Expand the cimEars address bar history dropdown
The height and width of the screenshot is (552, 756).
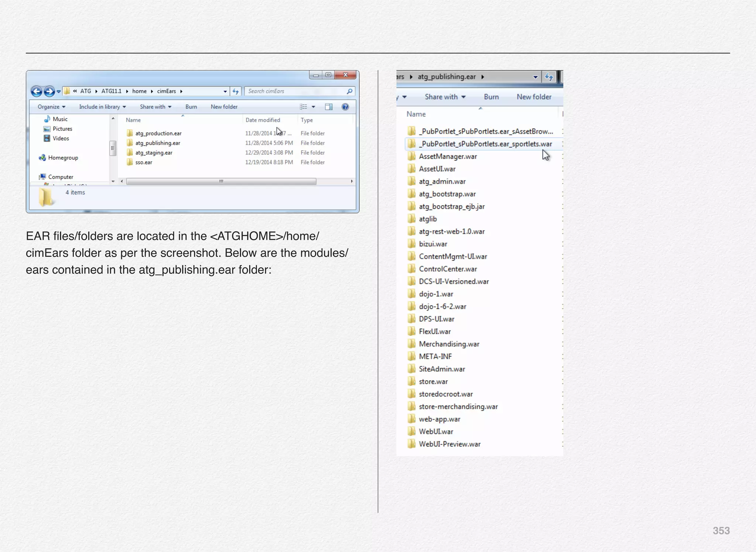tap(225, 91)
